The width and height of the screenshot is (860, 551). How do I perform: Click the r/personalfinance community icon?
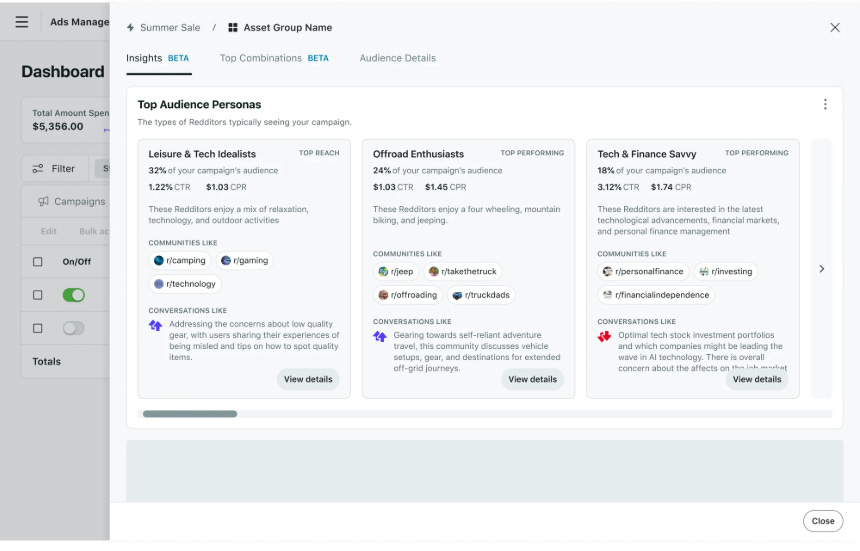click(x=607, y=271)
